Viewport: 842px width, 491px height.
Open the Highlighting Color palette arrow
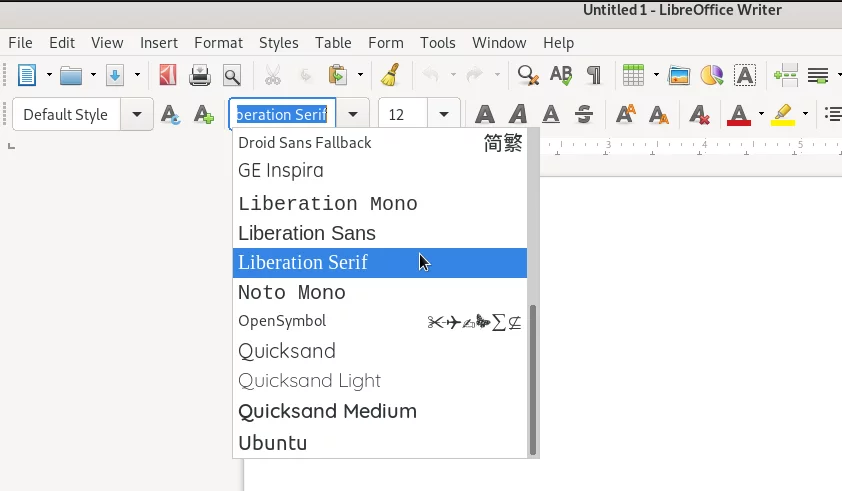click(x=805, y=114)
